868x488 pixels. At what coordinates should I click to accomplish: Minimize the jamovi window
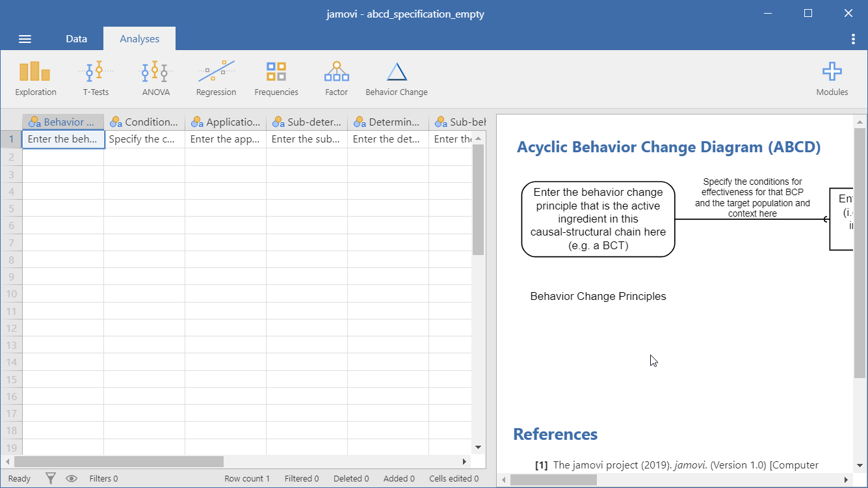768,13
